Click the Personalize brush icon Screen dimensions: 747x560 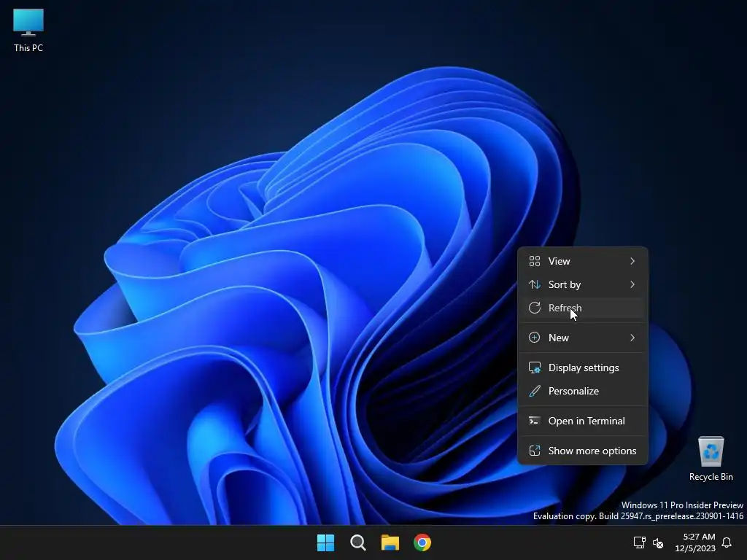[535, 391]
